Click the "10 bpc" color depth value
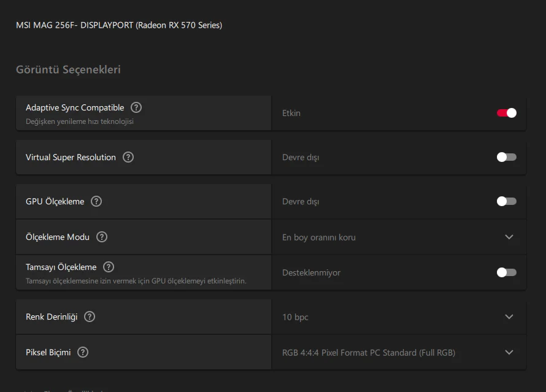This screenshot has height=392, width=546. point(295,317)
